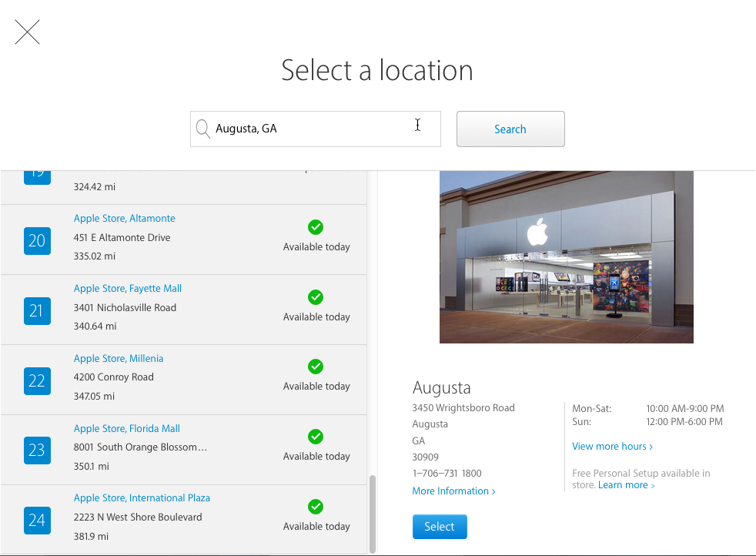Click the Search button
This screenshot has width=756, height=556.
pos(510,129)
